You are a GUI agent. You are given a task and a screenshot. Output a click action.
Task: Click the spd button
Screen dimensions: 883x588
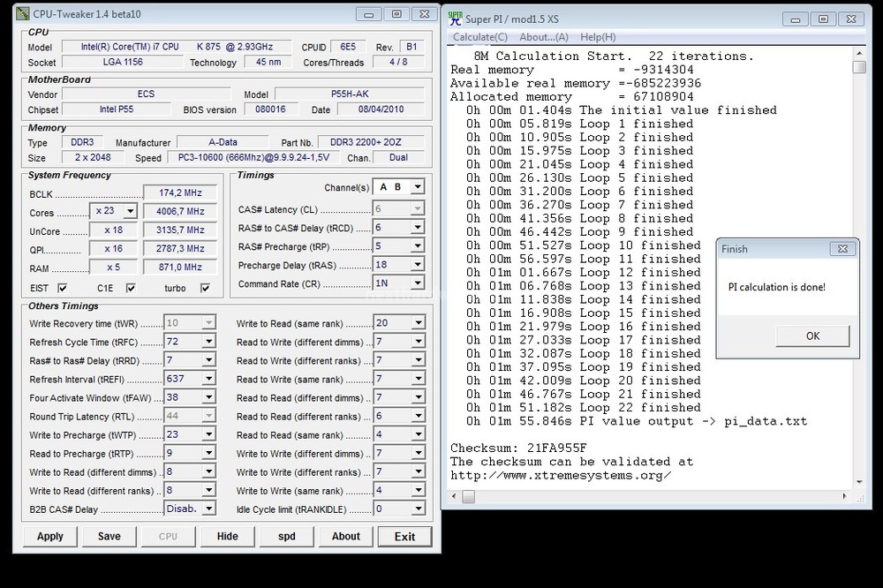pyautogui.click(x=287, y=536)
